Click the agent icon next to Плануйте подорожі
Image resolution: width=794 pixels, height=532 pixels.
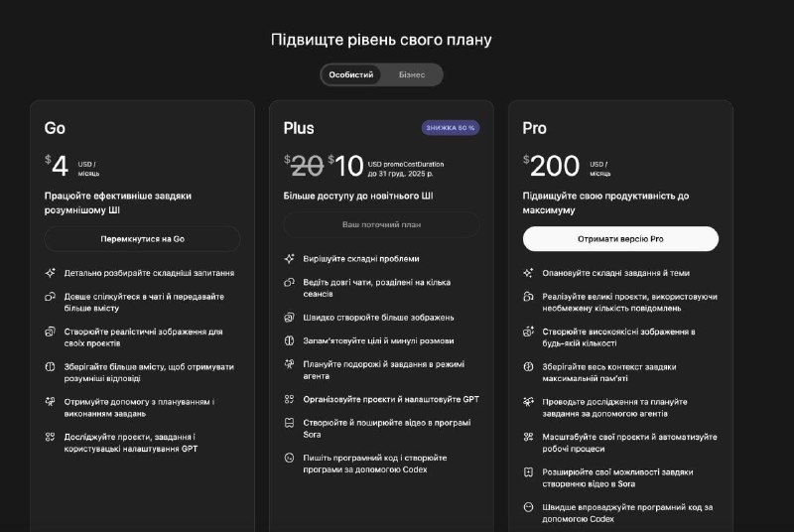point(289,363)
